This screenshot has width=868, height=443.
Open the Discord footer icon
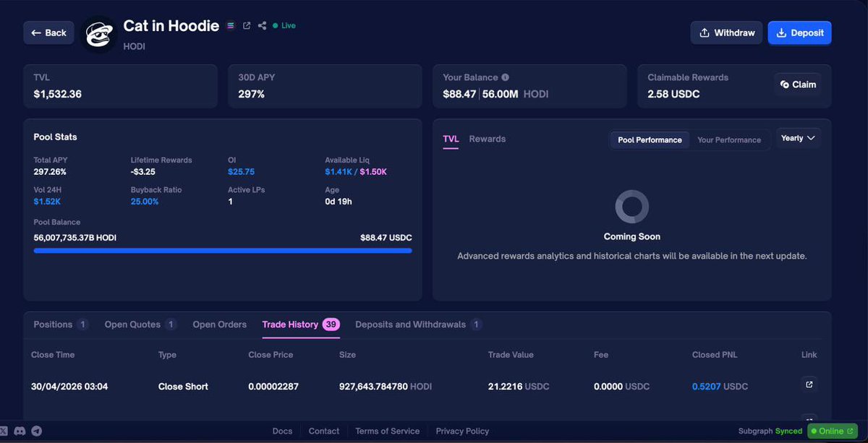(x=20, y=431)
